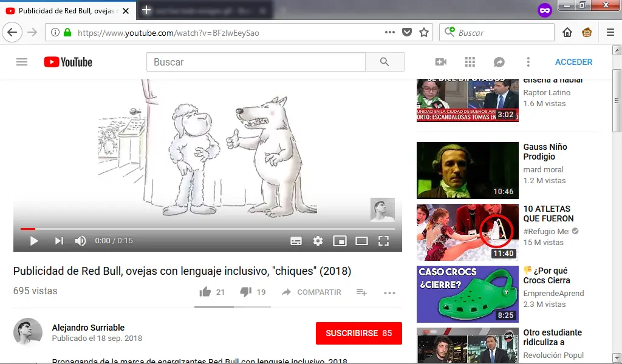Open page actions three-dot menu in address bar
The height and width of the screenshot is (364, 622).
click(x=390, y=33)
